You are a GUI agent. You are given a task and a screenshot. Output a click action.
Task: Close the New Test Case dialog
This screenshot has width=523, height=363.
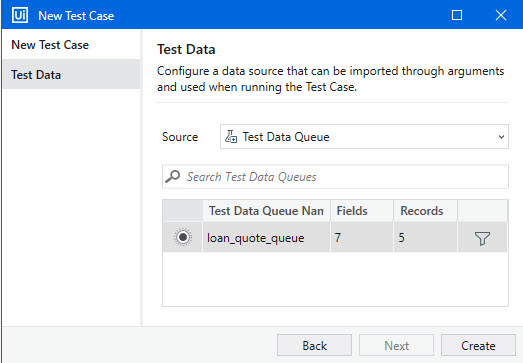501,15
